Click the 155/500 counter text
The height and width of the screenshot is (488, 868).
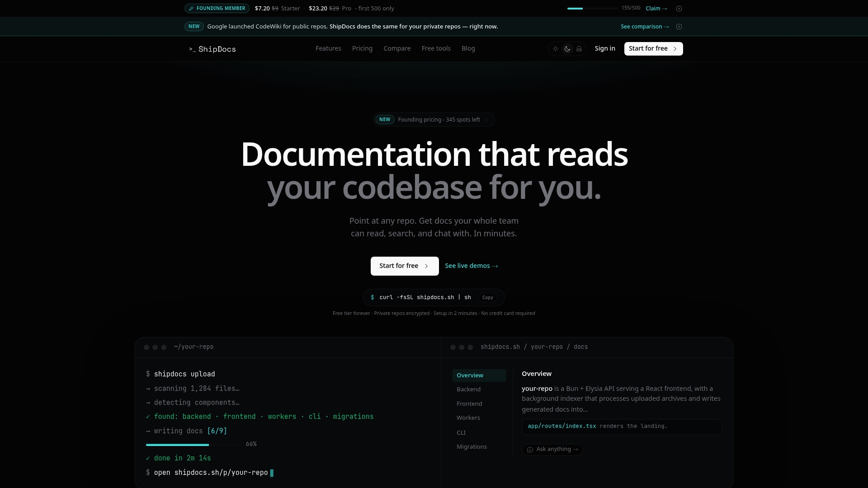(631, 8)
